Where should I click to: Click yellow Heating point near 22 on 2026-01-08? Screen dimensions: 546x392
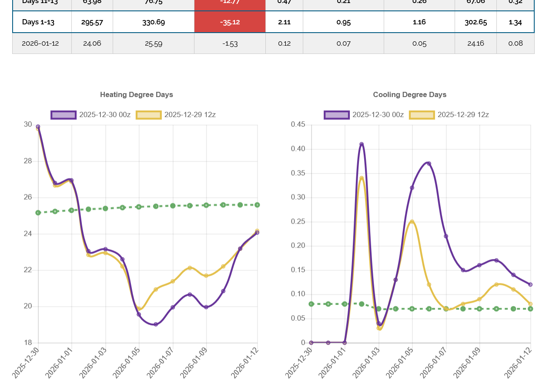point(190,268)
